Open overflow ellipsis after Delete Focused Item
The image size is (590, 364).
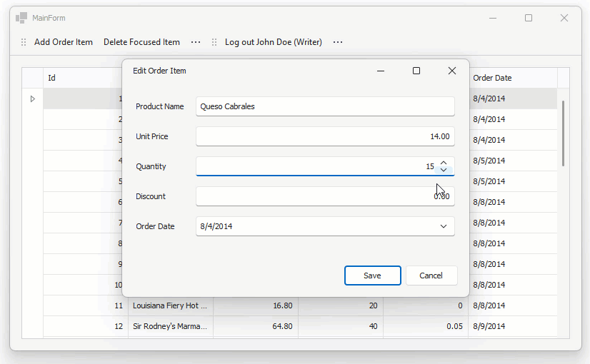[x=196, y=42]
